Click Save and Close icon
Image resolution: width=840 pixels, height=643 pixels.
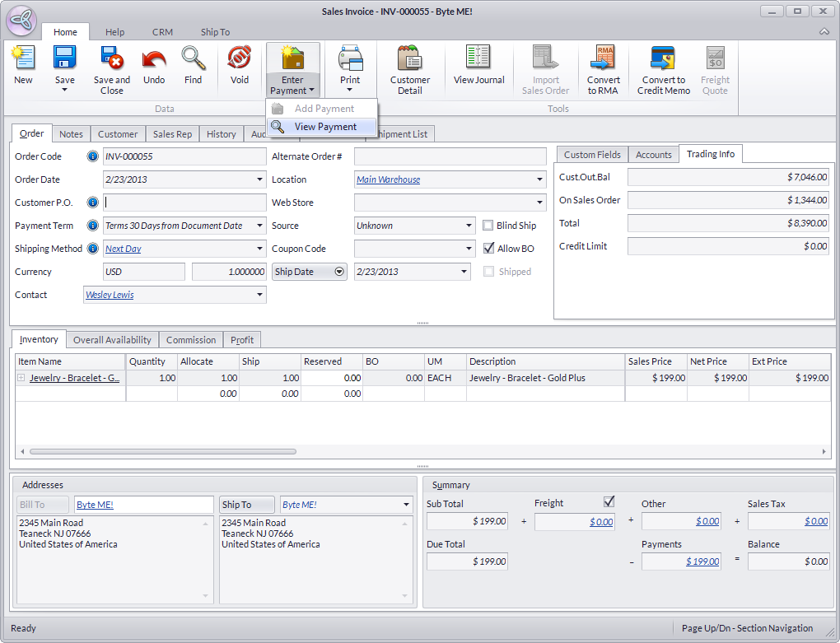(x=112, y=68)
